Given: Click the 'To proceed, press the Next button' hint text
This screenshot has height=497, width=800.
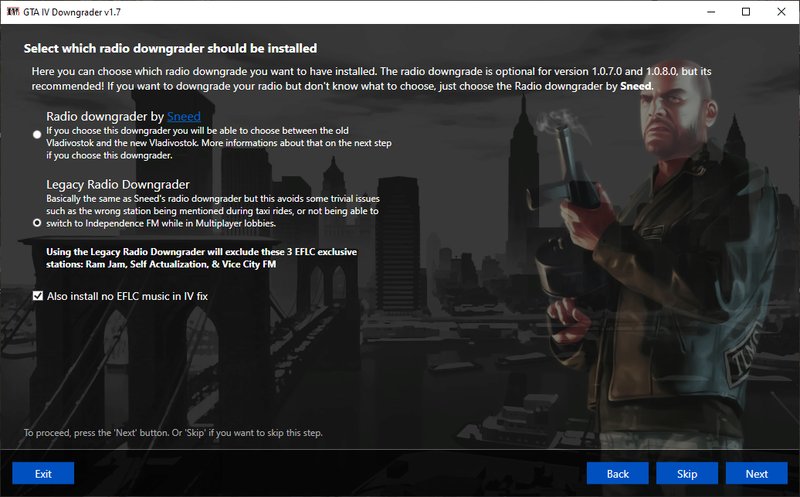Looking at the screenshot, I should tap(173, 433).
